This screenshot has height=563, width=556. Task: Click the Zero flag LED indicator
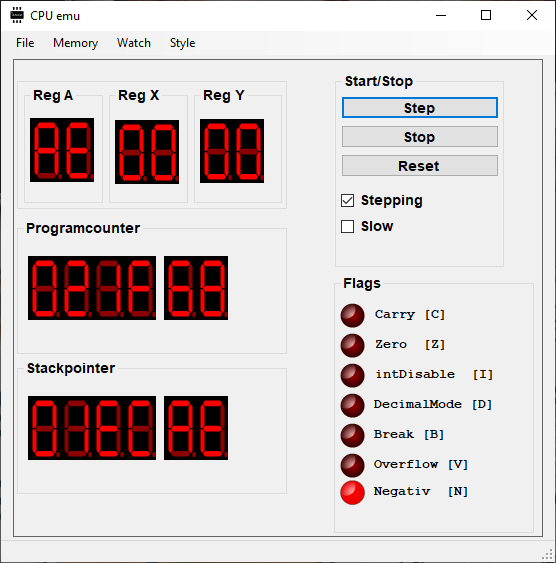coord(352,345)
